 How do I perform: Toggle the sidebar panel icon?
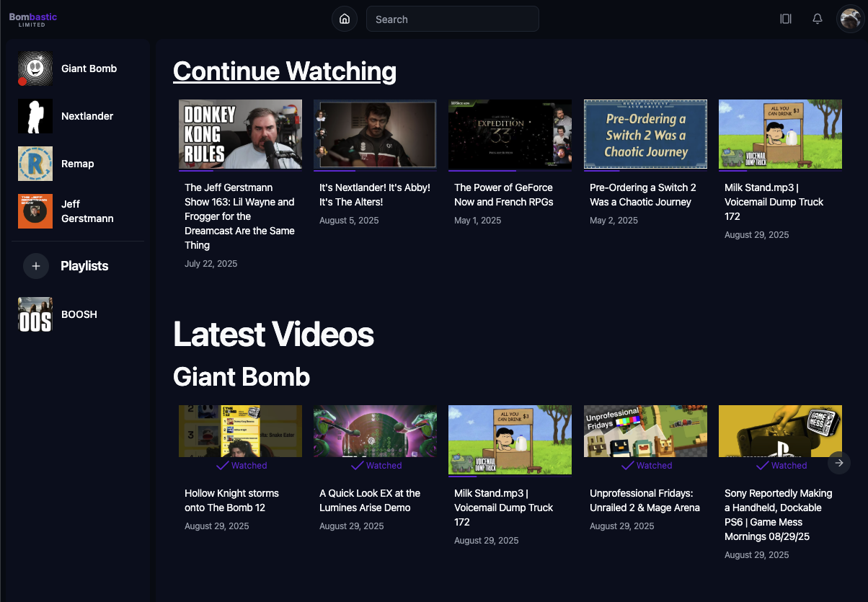click(786, 19)
